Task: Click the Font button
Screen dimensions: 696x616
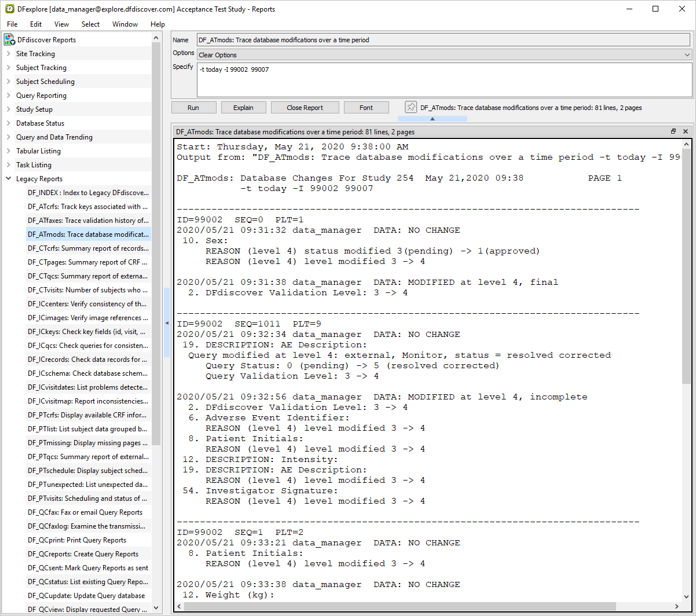Action: (x=366, y=108)
